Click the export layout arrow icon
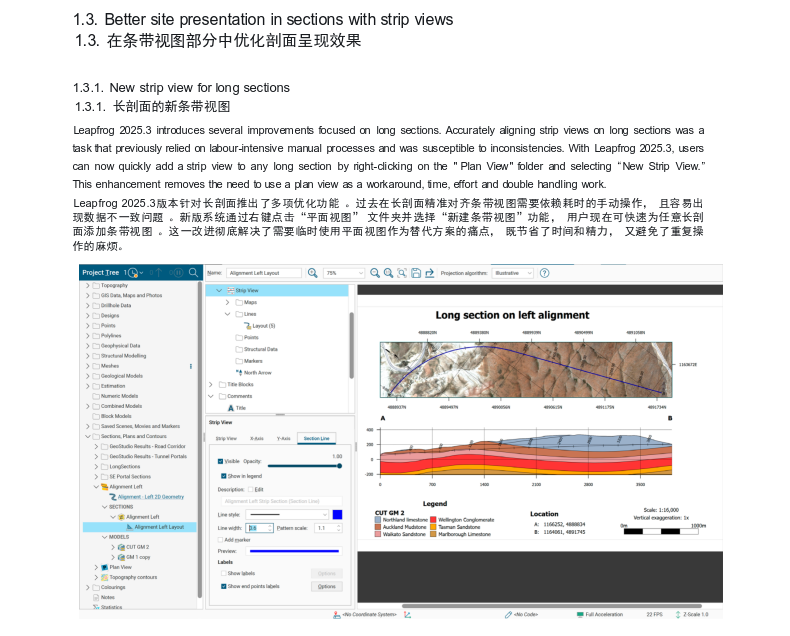This screenshot has width=790, height=636. 429,272
